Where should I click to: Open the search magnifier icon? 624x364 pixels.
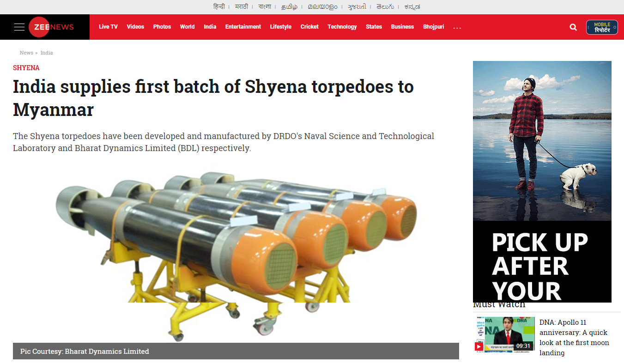(x=573, y=27)
